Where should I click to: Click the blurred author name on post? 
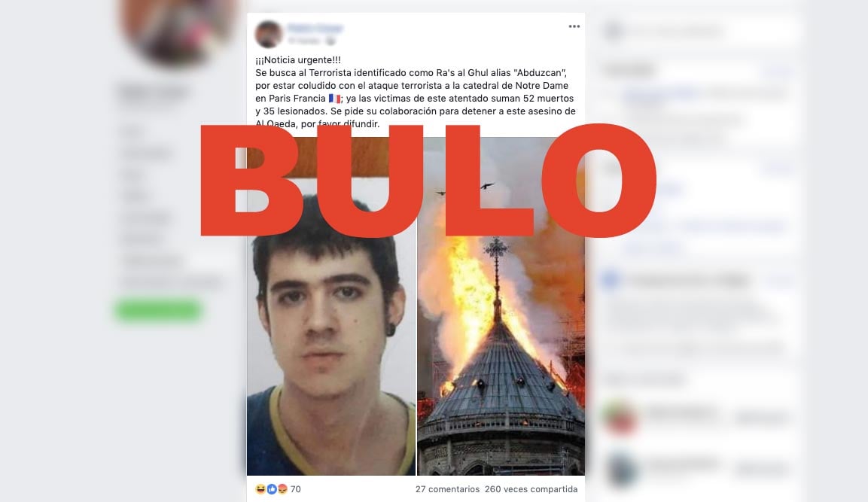315,29
